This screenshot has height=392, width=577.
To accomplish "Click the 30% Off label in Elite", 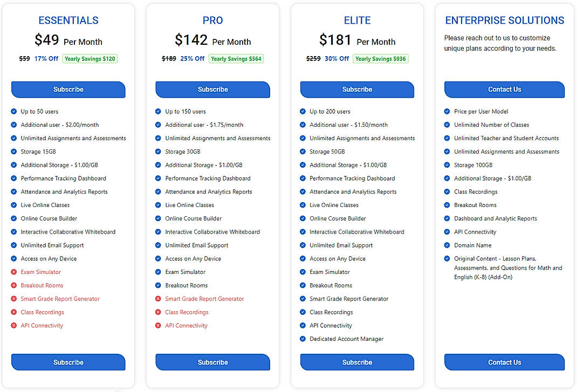I will [337, 58].
